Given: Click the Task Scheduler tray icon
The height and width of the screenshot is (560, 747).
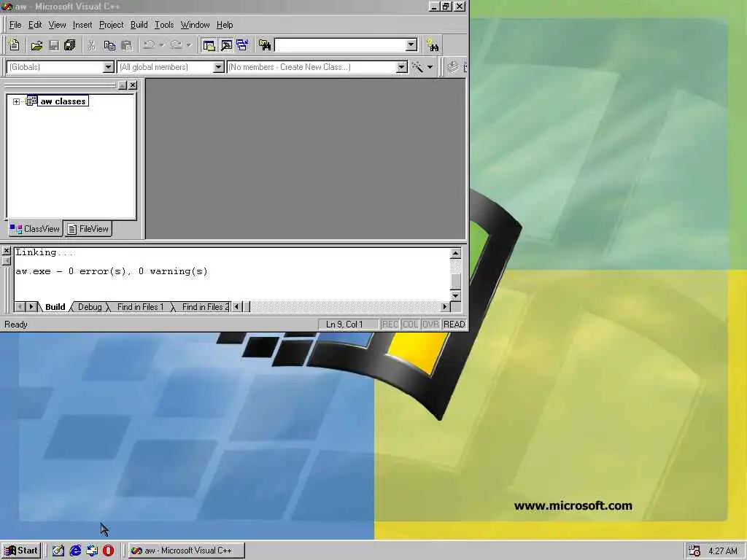Looking at the screenshot, I should click(x=694, y=551).
